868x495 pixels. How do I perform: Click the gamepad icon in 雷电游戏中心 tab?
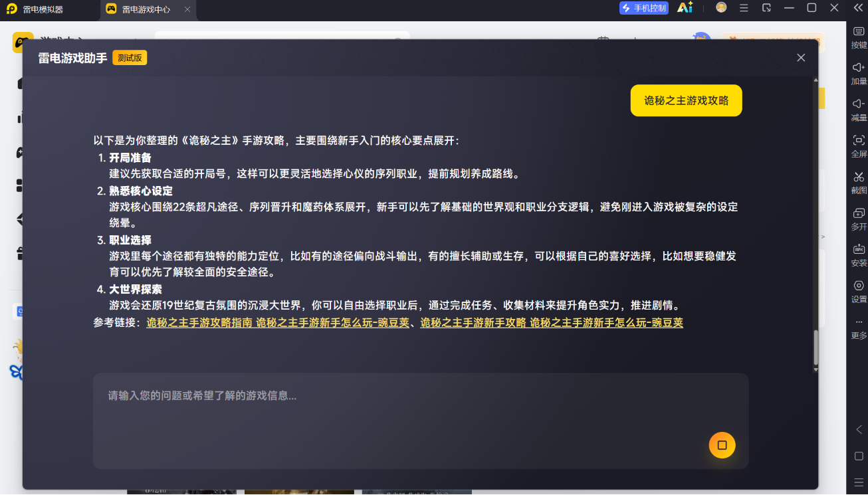coord(111,9)
